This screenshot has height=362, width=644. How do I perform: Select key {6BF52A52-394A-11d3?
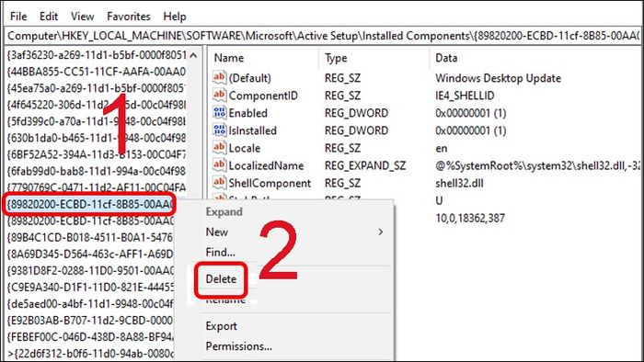[x=97, y=154]
